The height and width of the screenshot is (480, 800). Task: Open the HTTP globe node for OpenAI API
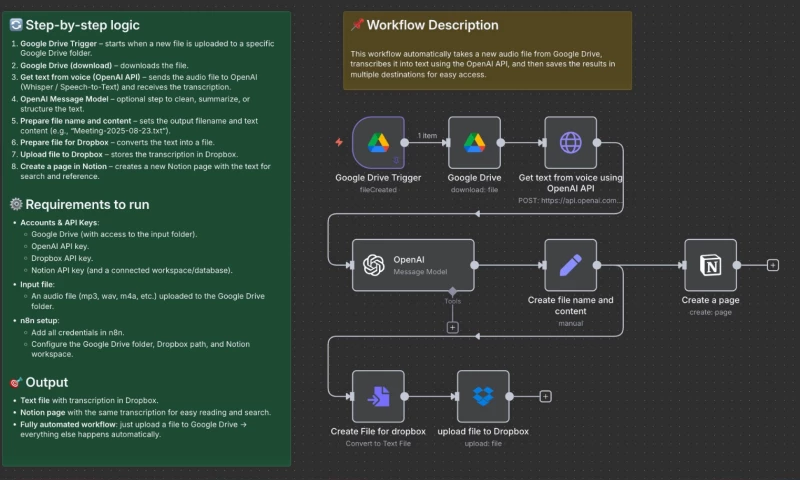pyautogui.click(x=570, y=142)
